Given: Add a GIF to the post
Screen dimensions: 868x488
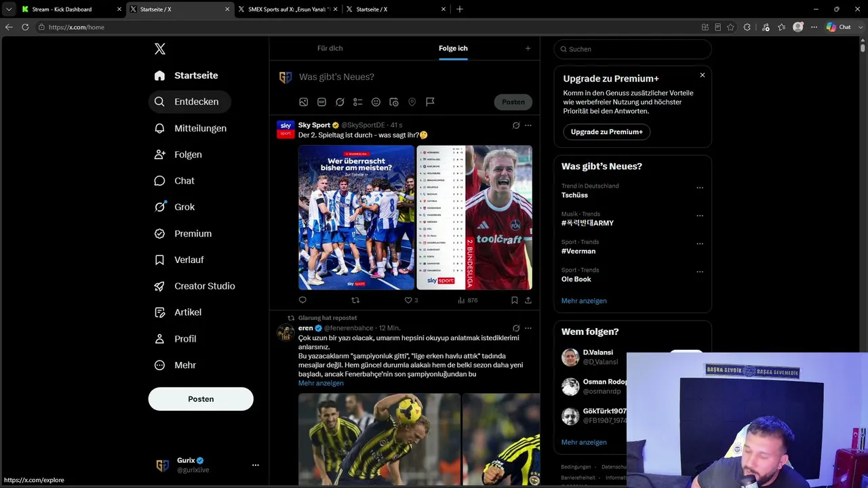Looking at the screenshot, I should 321,102.
